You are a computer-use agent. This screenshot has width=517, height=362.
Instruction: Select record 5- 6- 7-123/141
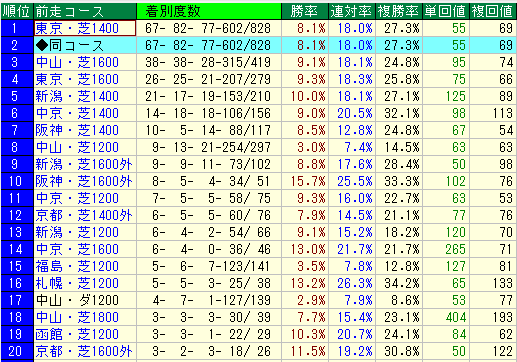211,266
